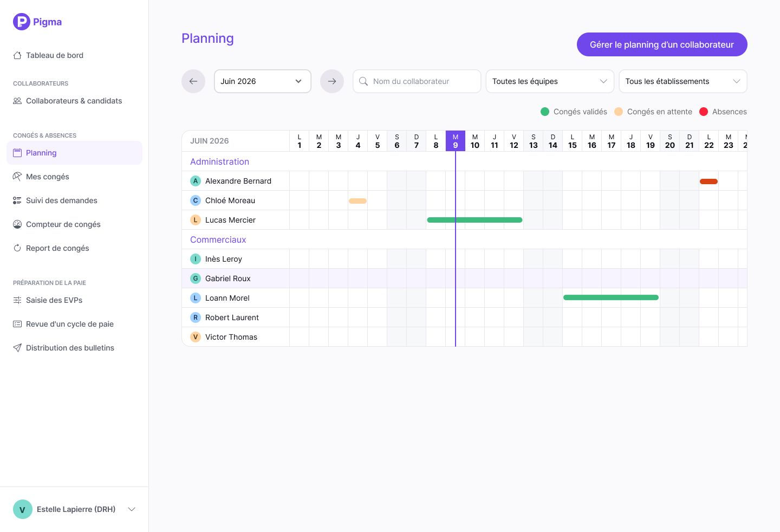Click the Victor Thomas name
Screen dimensions: 780x532
click(x=231, y=337)
